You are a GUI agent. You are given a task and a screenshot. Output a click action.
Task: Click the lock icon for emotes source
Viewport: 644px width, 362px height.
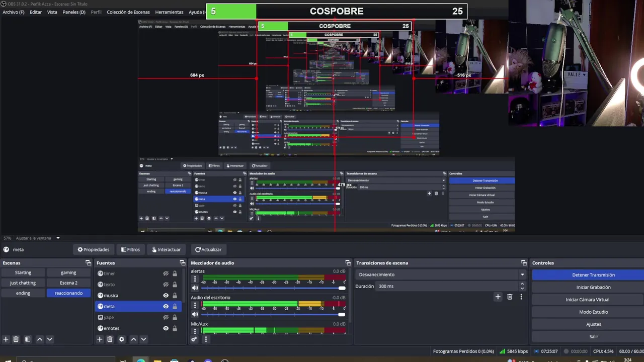[x=175, y=328]
